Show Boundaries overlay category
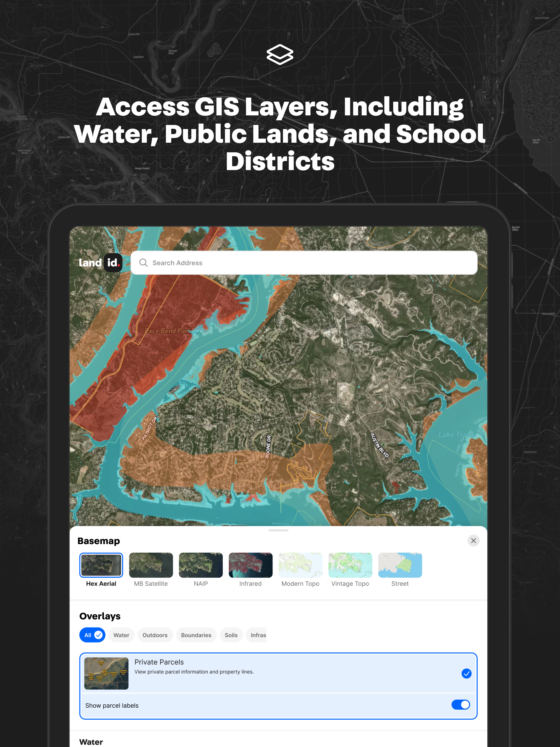560x747 pixels. [196, 635]
